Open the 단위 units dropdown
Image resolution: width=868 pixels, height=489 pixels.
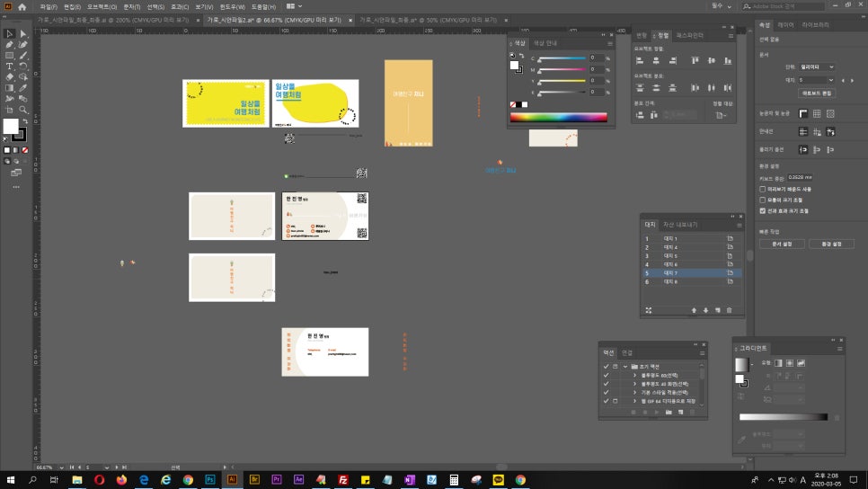pos(818,67)
